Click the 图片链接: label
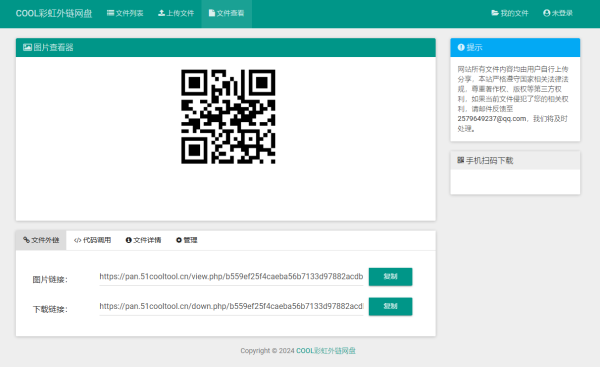 (x=50, y=280)
